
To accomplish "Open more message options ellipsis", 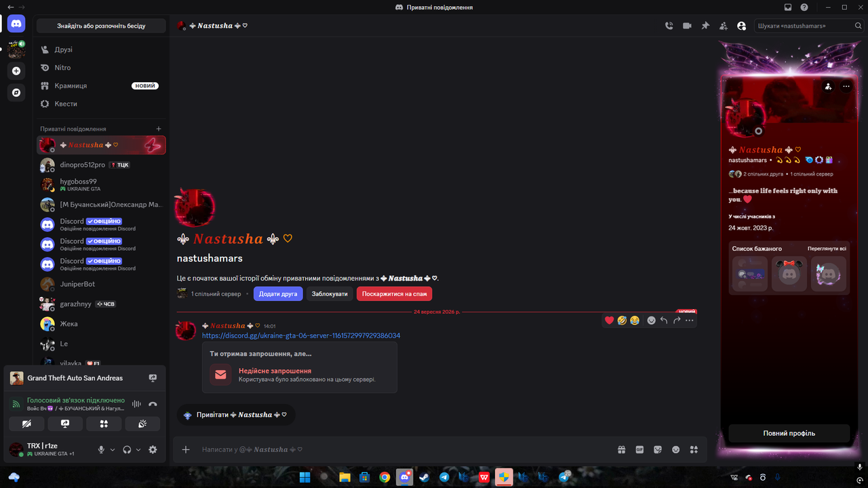I will click(690, 320).
